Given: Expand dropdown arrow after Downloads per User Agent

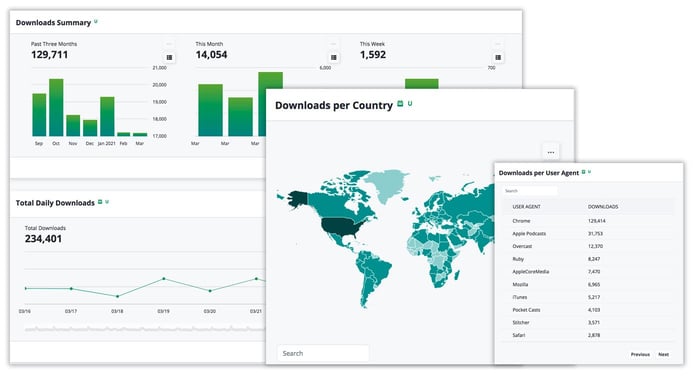Looking at the screenshot, I should tap(590, 172).
